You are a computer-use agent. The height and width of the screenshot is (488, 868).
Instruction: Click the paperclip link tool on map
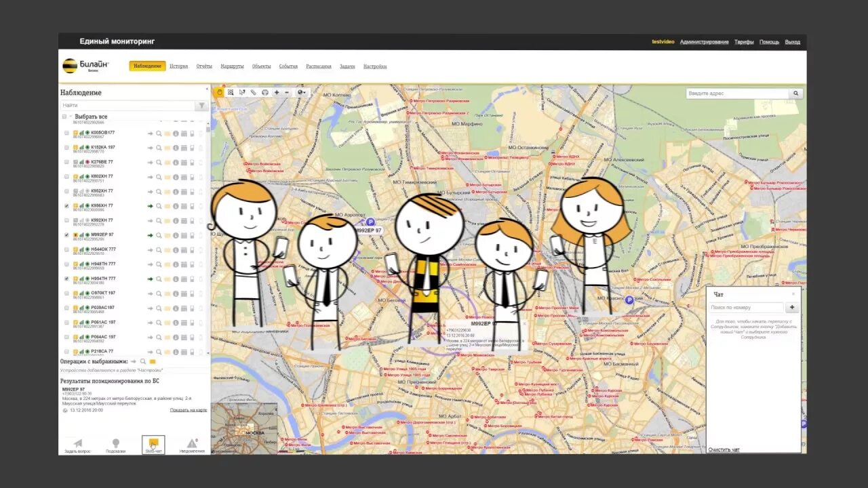click(254, 92)
